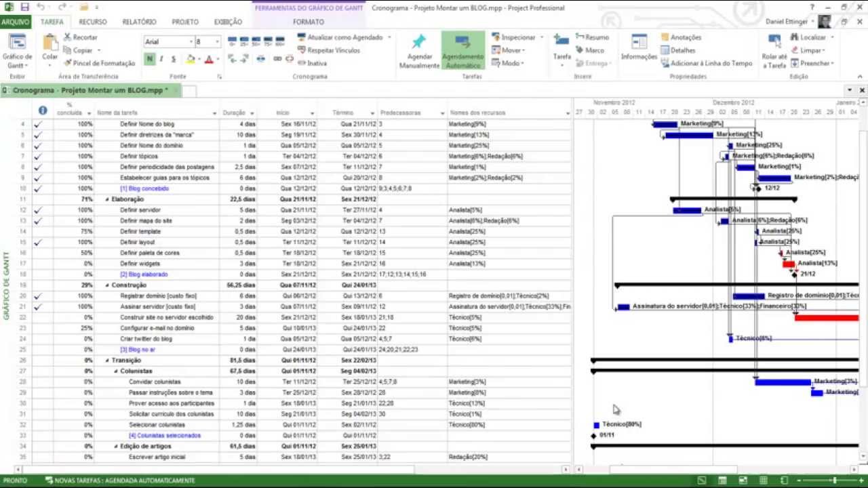Image resolution: width=868 pixels, height=488 pixels.
Task: Open the help question mark icon
Action: click(x=811, y=7)
